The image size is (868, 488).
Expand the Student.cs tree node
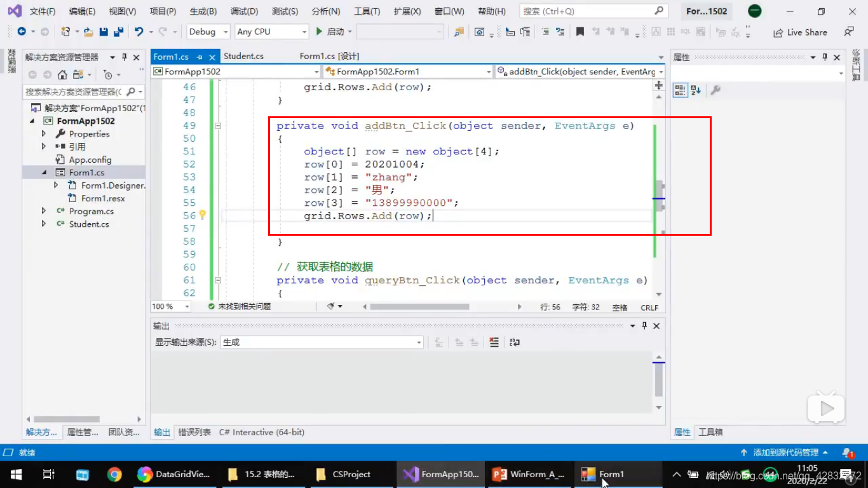[x=44, y=224]
